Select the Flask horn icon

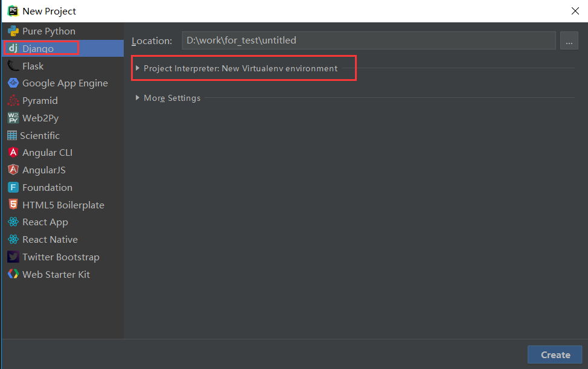pyautogui.click(x=13, y=66)
